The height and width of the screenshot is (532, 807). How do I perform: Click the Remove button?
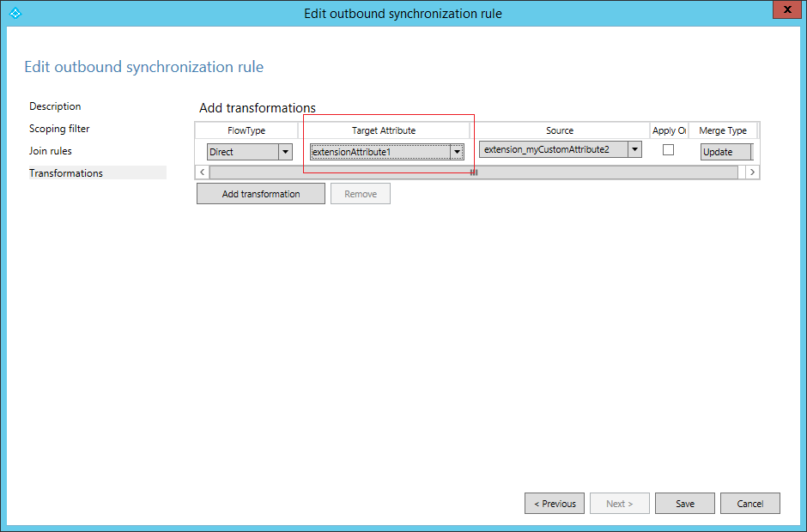[x=360, y=193]
